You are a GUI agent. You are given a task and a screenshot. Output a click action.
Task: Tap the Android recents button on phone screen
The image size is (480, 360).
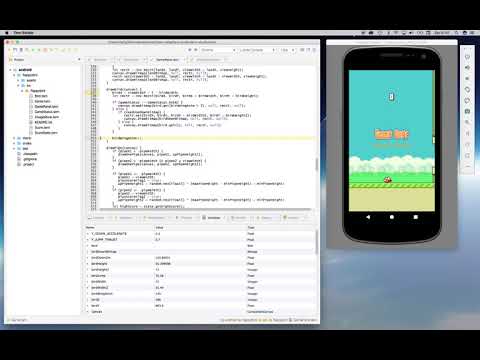(x=416, y=217)
